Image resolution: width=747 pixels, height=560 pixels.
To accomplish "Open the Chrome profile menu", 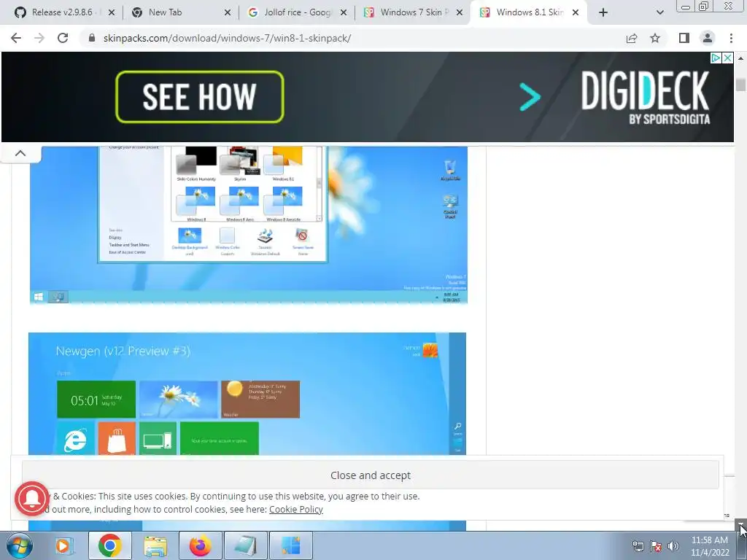I will click(x=708, y=38).
